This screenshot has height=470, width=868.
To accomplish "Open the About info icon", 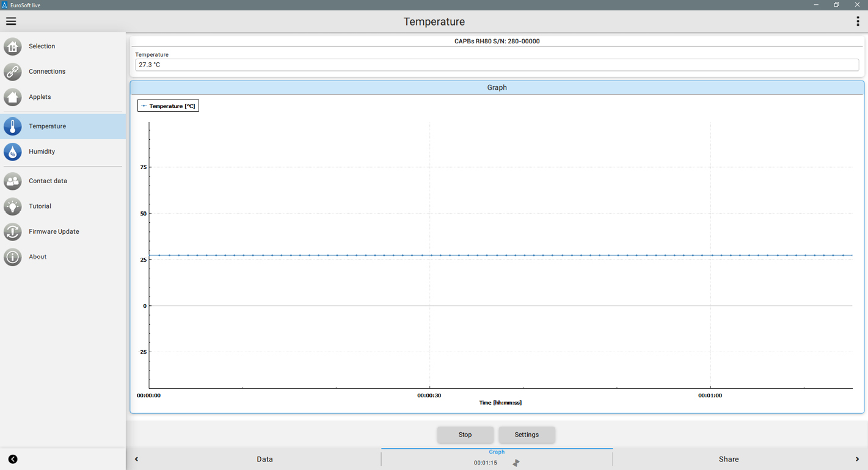I will click(x=13, y=257).
